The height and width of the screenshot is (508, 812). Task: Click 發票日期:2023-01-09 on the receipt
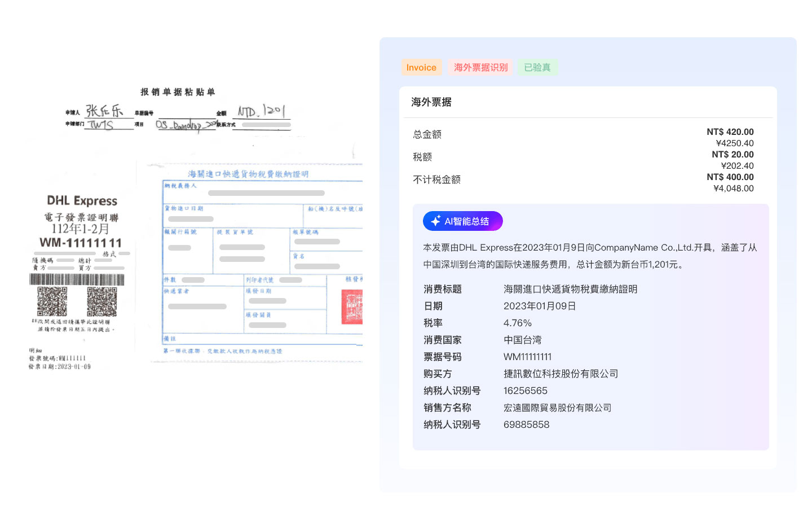pyautogui.click(x=60, y=366)
